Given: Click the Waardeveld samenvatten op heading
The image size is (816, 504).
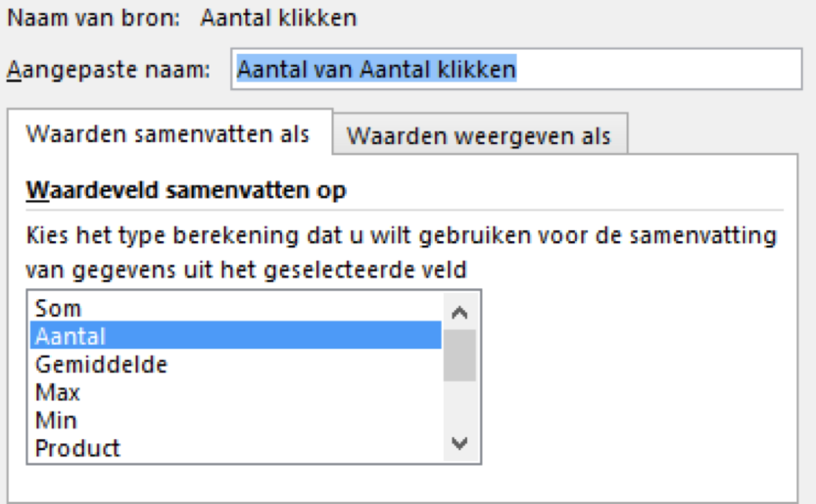Looking at the screenshot, I should 186,190.
